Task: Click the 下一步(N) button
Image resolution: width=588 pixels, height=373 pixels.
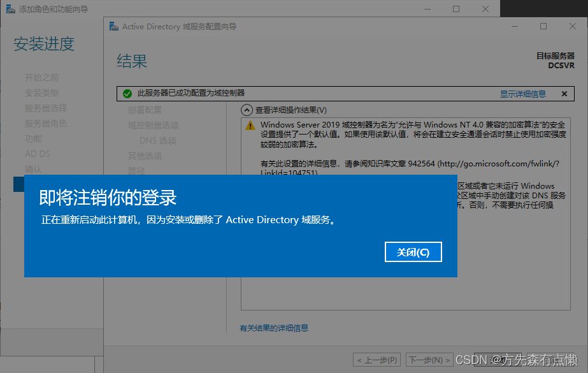Action: 429,360
